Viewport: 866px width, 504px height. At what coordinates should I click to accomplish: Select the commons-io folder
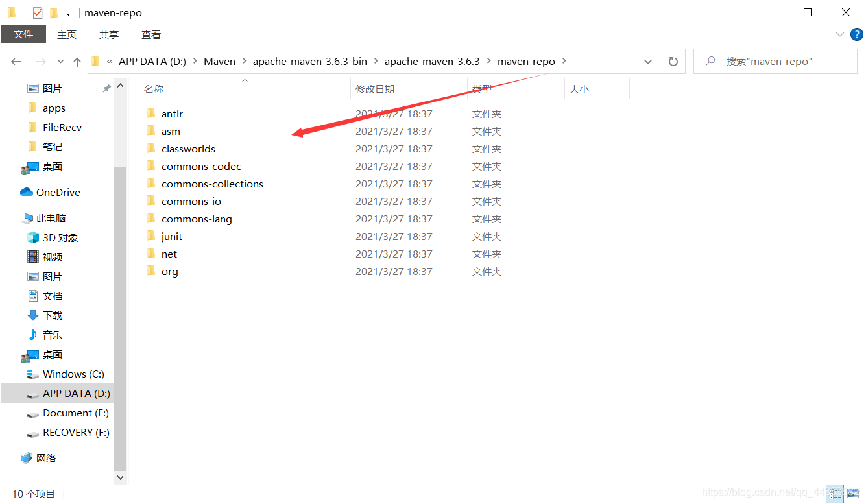click(191, 201)
